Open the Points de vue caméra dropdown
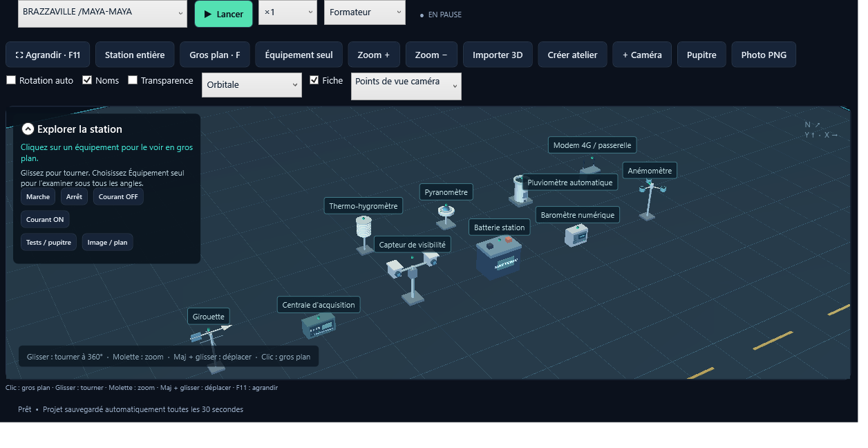The height and width of the screenshot is (448, 868). pos(406,86)
